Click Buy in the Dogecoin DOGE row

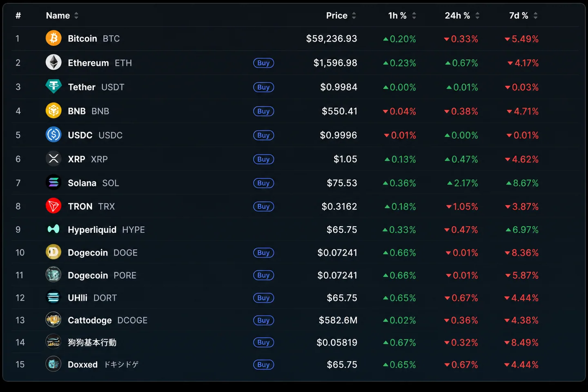263,253
